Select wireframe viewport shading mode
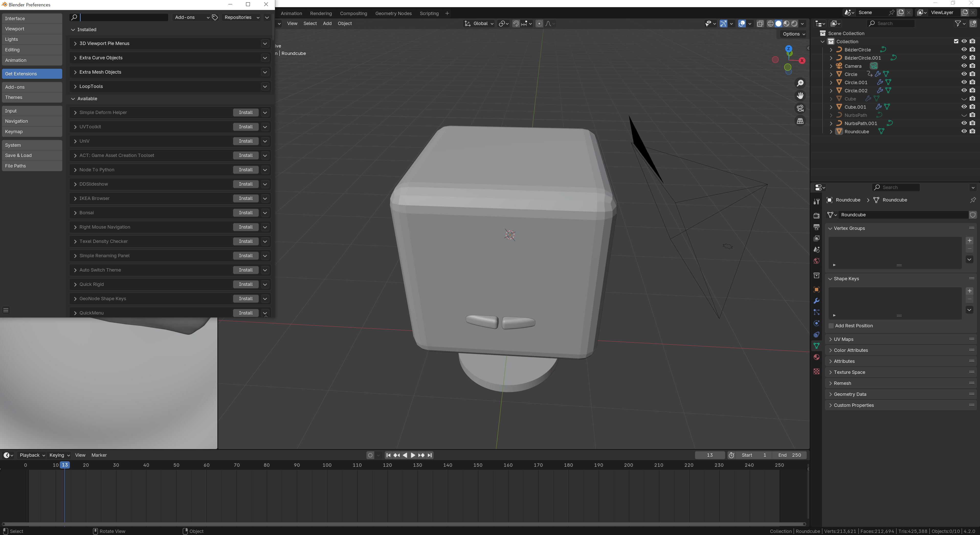Screen dimensions: 980x535 click(x=770, y=24)
